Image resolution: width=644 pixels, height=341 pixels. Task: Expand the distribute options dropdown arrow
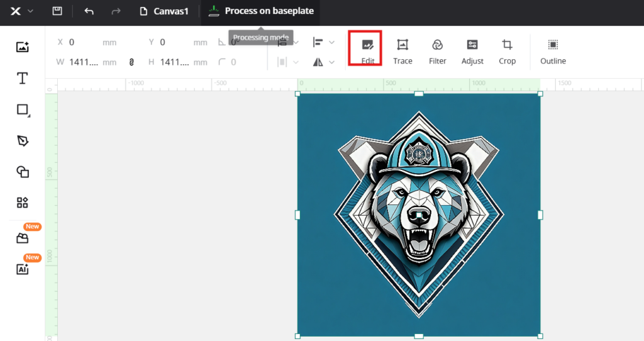tap(296, 62)
